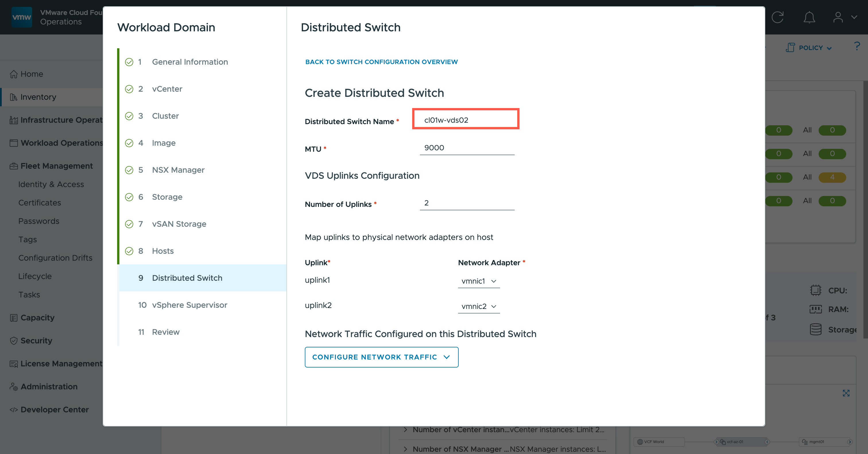Image resolution: width=868 pixels, height=454 pixels.
Task: Open the uplink2 vmnic2 adapter dropdown
Action: tap(478, 306)
